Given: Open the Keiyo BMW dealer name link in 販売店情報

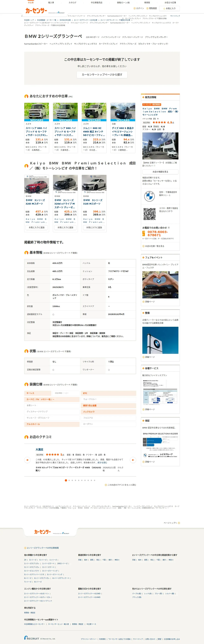Looking at the screenshot, I should pyautogui.click(x=160, y=112).
